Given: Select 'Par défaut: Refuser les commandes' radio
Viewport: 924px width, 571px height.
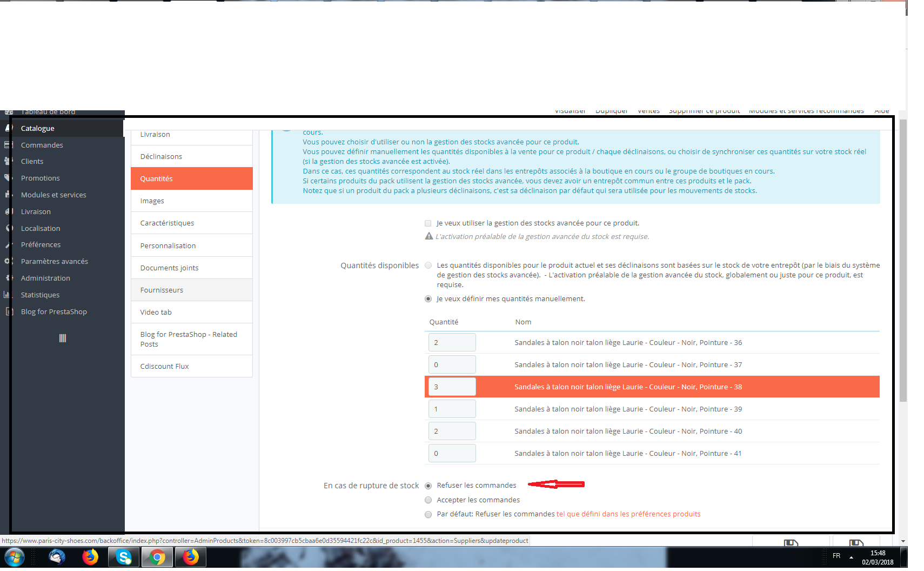Looking at the screenshot, I should coord(428,514).
